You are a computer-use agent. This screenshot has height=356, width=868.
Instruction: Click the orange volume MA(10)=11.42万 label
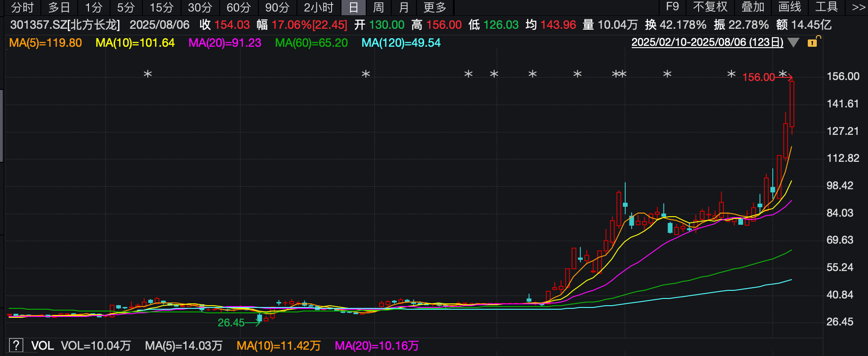click(x=279, y=346)
